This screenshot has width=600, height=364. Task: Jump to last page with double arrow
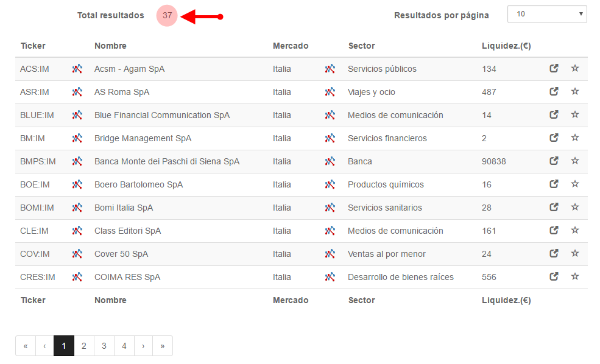(163, 346)
